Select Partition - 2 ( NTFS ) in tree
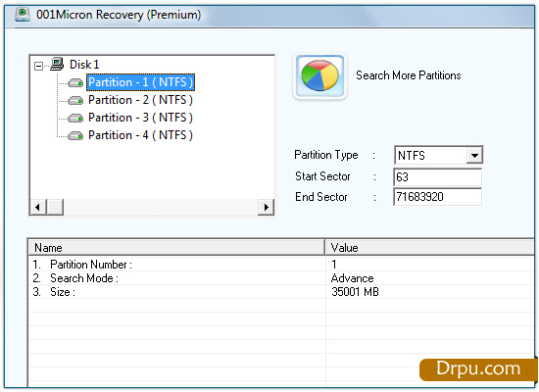The width and height of the screenshot is (539, 392). (x=140, y=100)
